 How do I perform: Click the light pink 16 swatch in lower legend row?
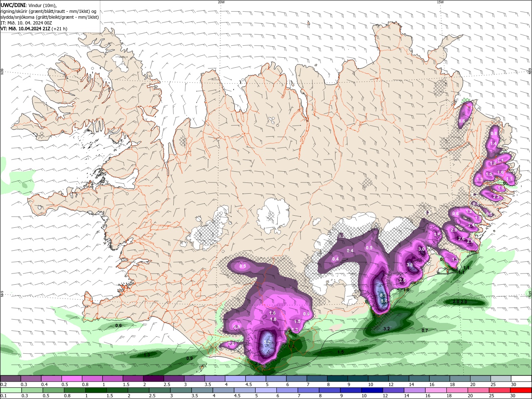(436, 390)
